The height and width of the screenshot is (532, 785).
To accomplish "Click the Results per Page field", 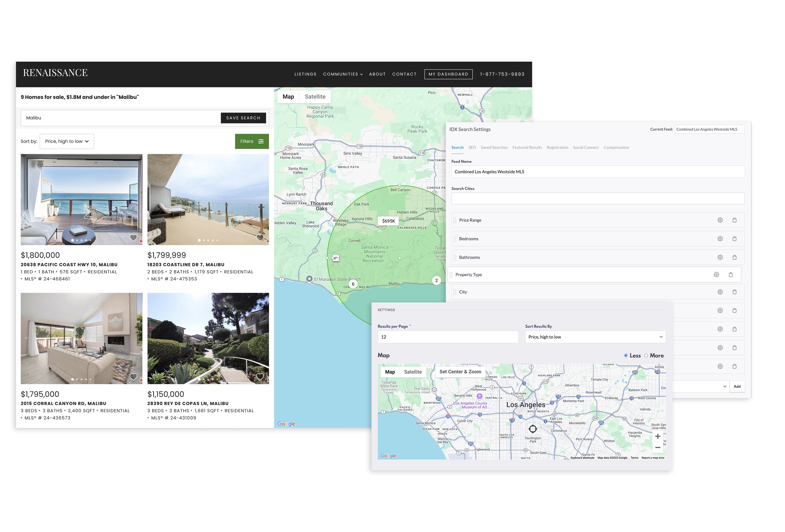I will click(447, 337).
